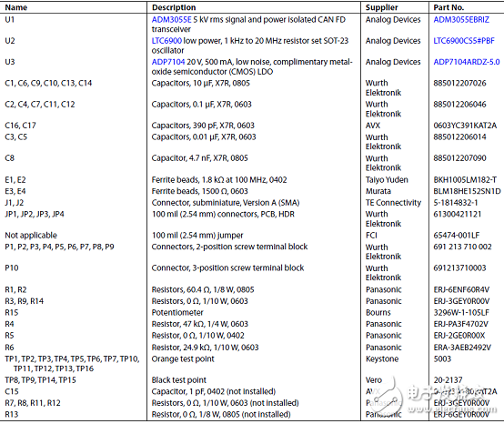Click the Keystone supplier cell
504x424 pixels.
tap(382, 359)
